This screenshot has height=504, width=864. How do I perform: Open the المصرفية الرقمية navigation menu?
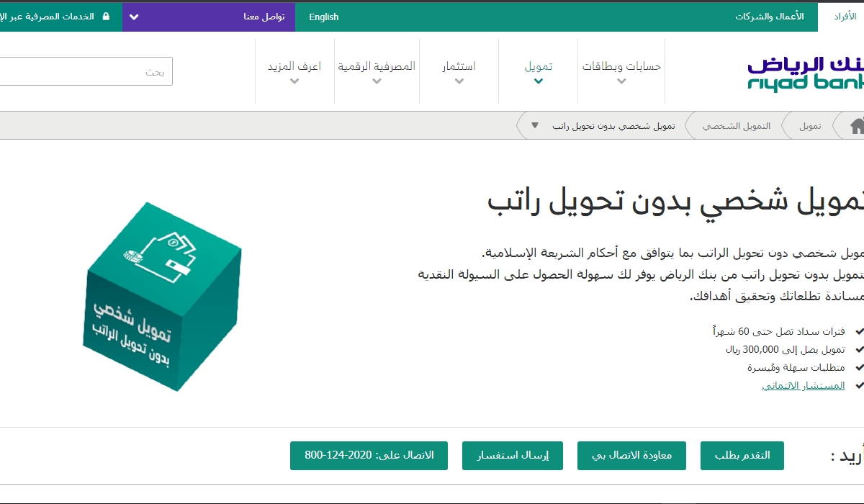click(x=377, y=71)
